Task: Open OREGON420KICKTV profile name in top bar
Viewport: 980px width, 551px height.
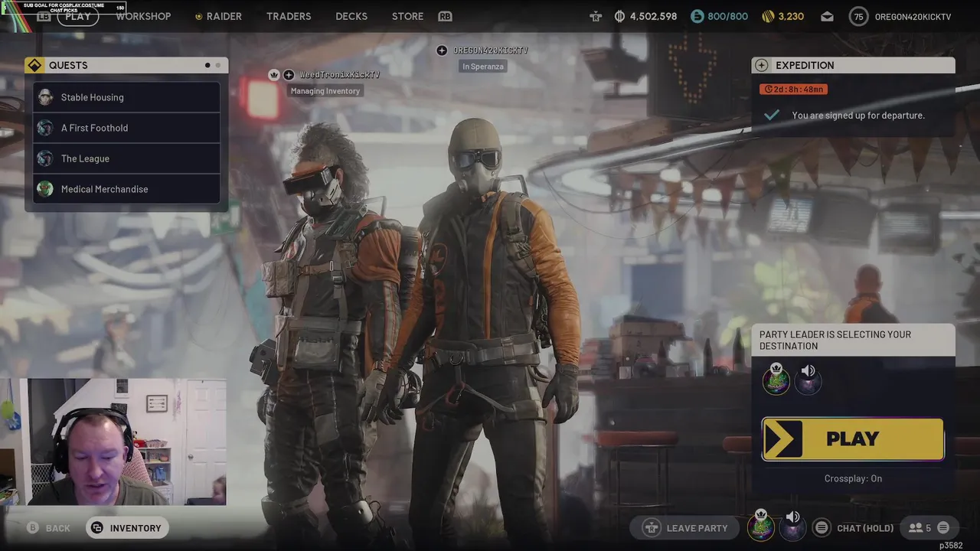Action: click(913, 16)
